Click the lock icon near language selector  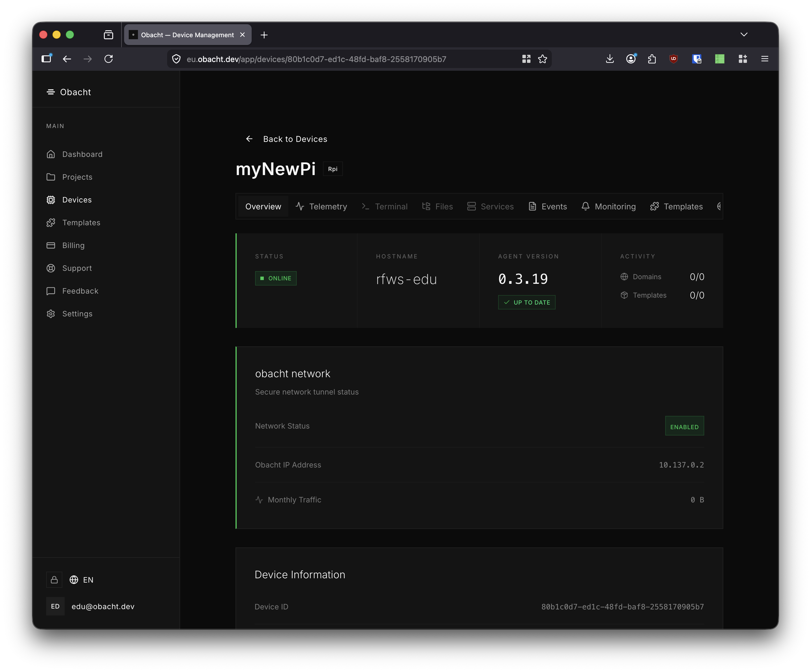(54, 580)
